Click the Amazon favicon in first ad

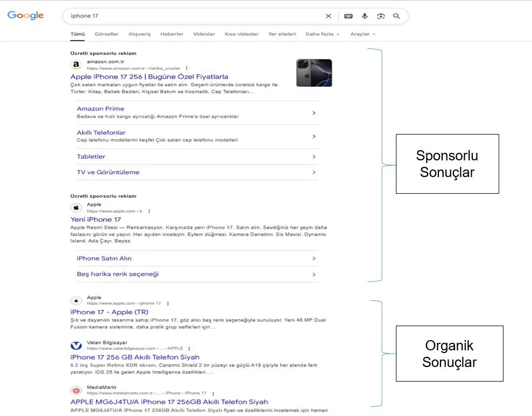click(x=76, y=65)
